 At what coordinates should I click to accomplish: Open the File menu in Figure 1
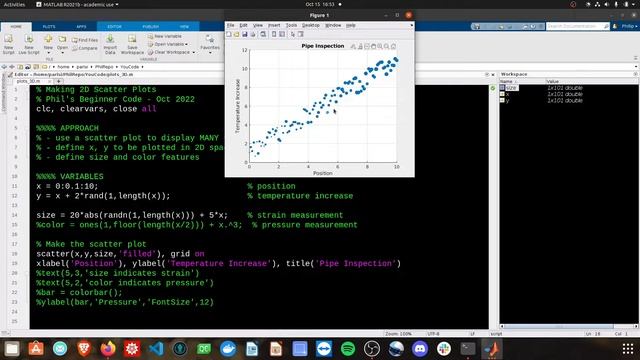[231, 25]
